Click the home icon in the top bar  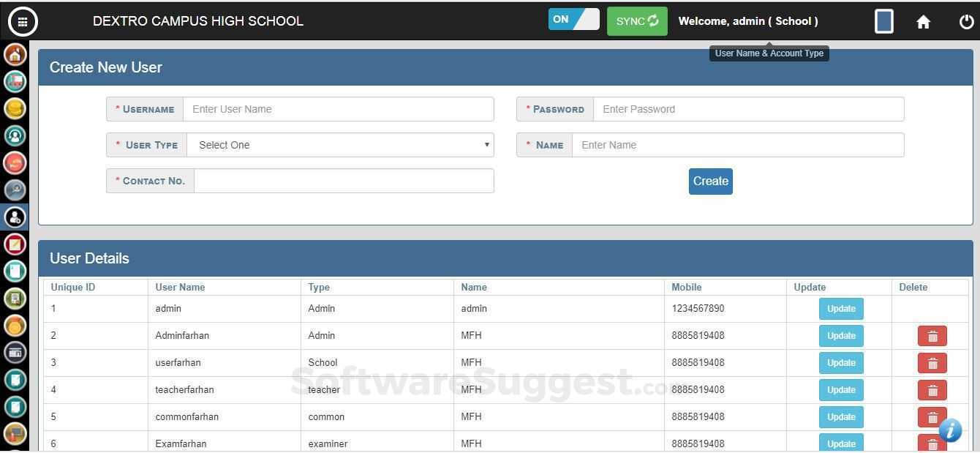coord(923,21)
